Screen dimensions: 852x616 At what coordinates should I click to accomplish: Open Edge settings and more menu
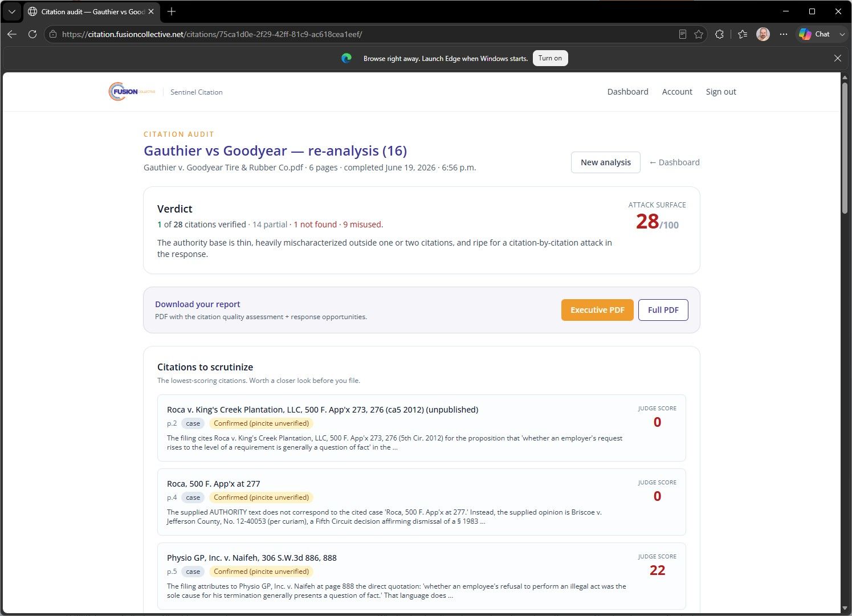pos(784,34)
